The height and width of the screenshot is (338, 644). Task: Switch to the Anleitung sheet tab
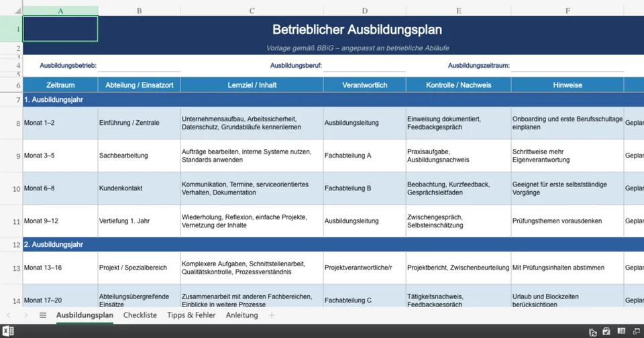pos(242,315)
